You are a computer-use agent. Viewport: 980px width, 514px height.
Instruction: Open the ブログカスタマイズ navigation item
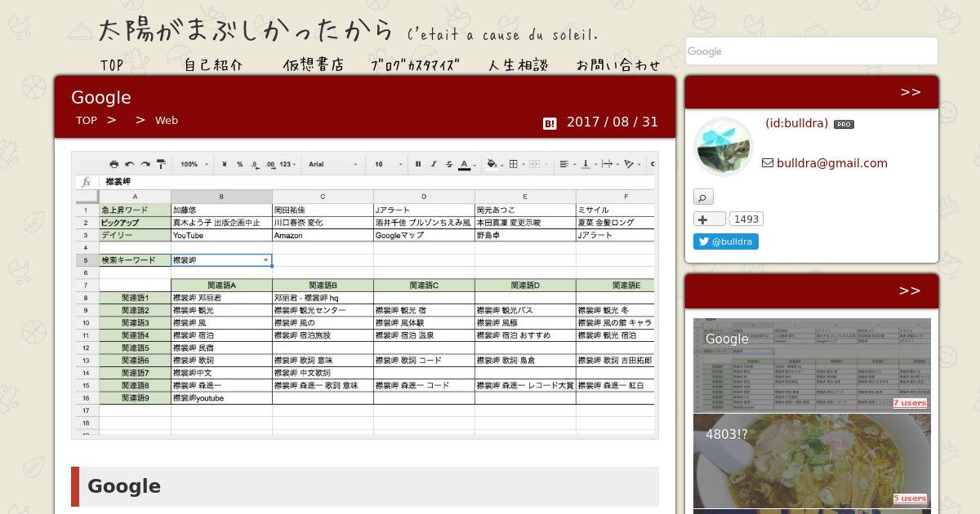click(x=415, y=65)
